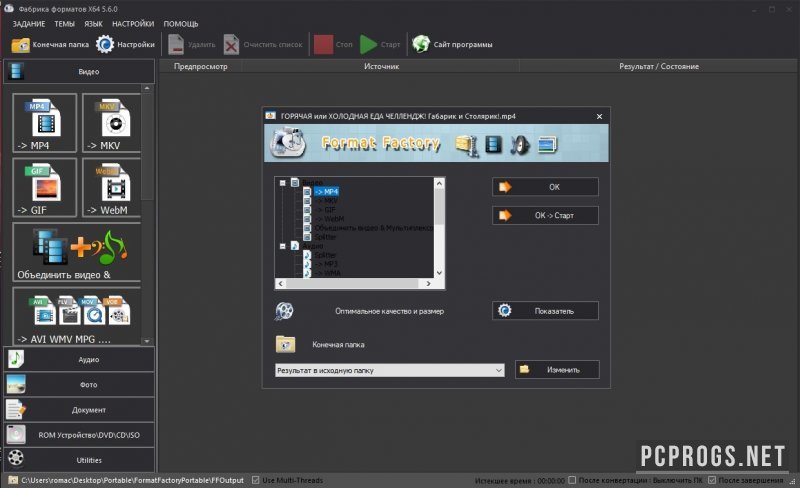Click the film strip icon in dialog banner
Screen dimensions: 800x488
(493, 144)
